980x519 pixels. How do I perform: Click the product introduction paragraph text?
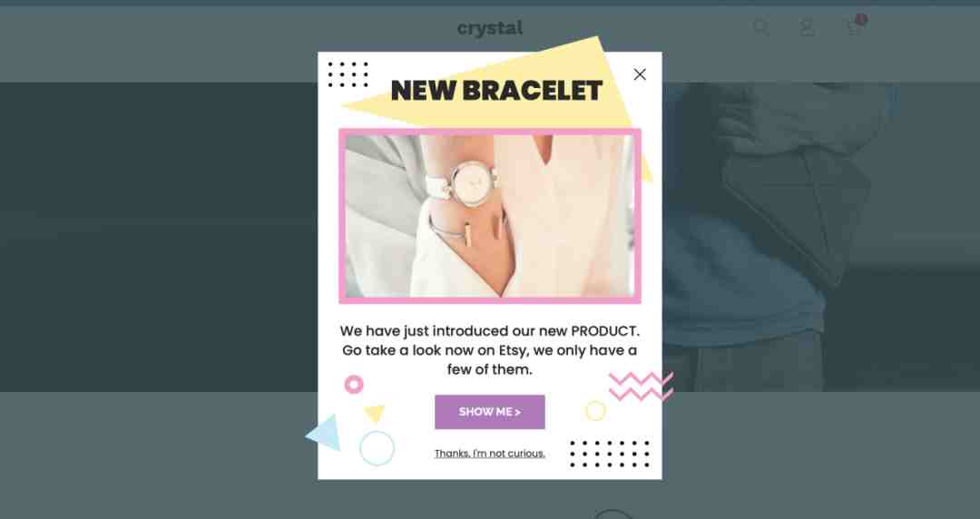pos(489,350)
